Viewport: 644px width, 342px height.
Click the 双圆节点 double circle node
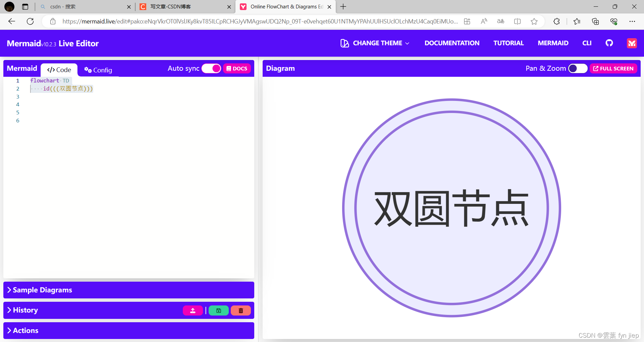[451, 208]
